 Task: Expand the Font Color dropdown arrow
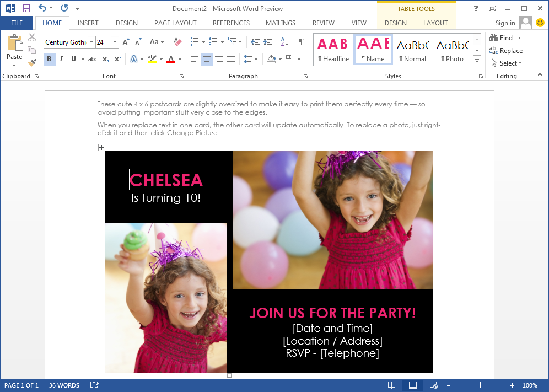(x=180, y=59)
